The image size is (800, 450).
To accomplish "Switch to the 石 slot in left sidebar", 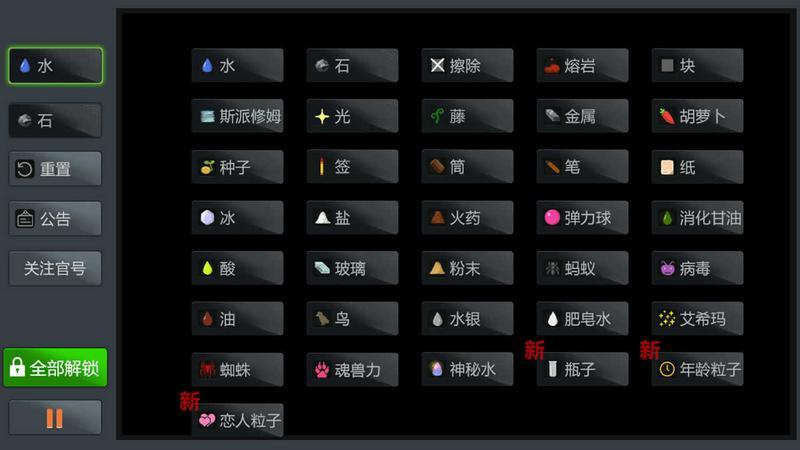I will (55, 120).
